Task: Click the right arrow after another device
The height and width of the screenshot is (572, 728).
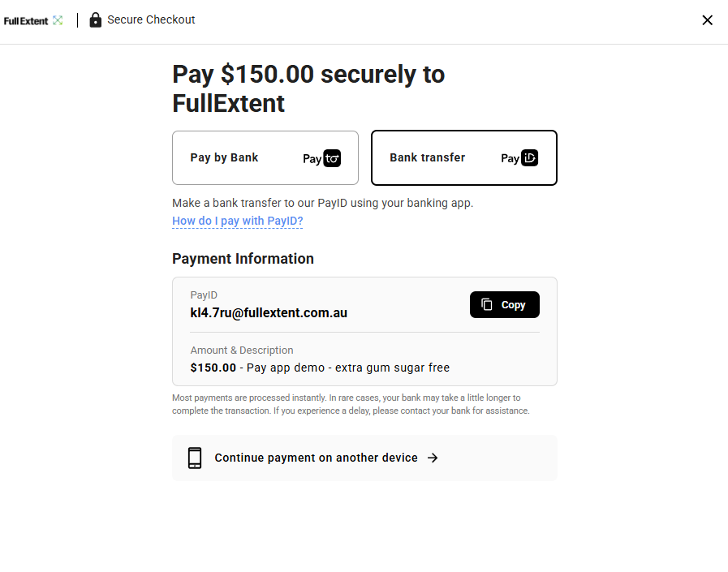Action: point(433,458)
